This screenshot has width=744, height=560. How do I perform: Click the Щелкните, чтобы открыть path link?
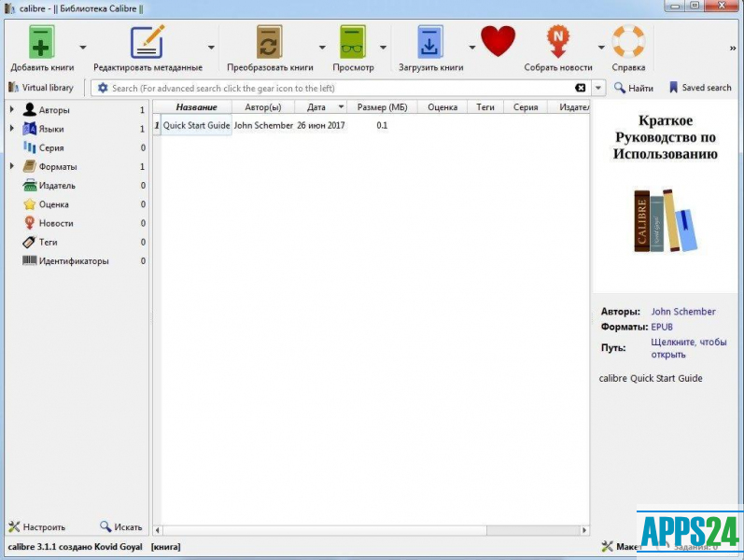(688, 348)
